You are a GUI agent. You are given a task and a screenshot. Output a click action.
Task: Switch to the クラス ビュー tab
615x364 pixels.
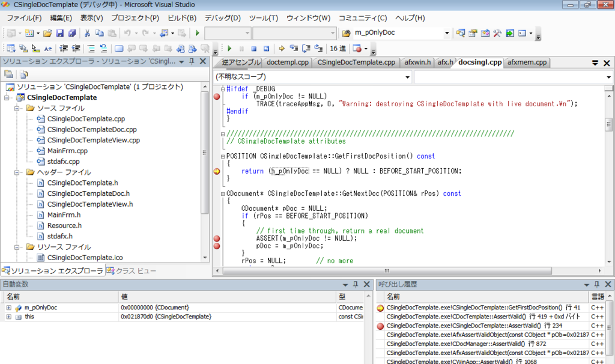132,271
